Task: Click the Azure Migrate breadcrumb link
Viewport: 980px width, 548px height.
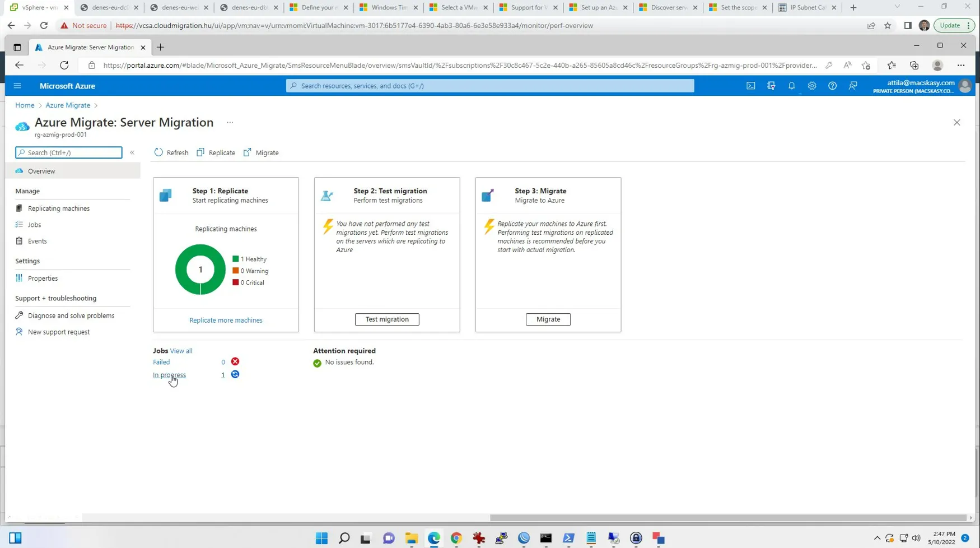Action: (x=68, y=105)
